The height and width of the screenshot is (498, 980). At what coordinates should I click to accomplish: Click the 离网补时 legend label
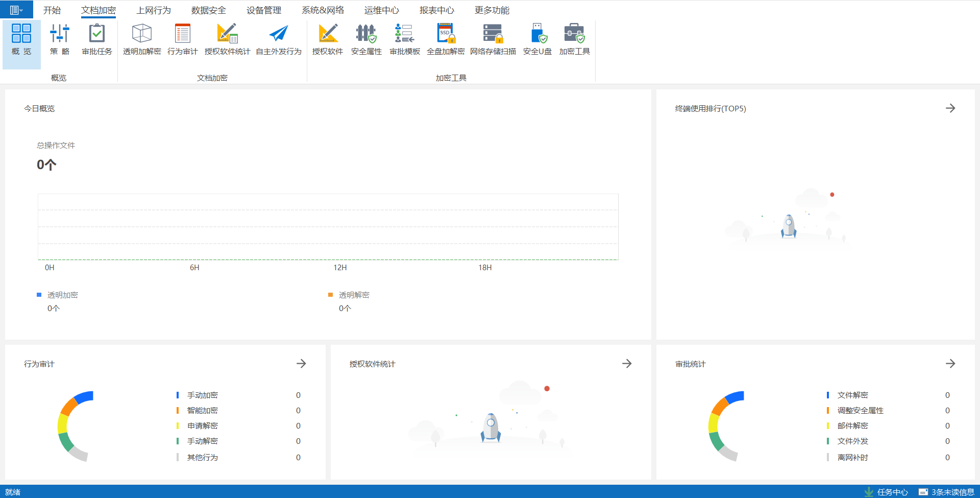click(853, 458)
